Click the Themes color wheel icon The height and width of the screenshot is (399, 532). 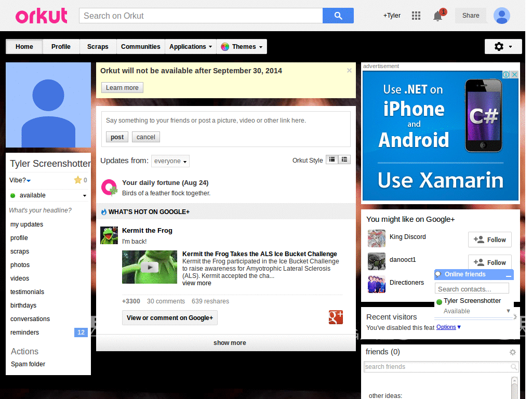[x=225, y=47]
